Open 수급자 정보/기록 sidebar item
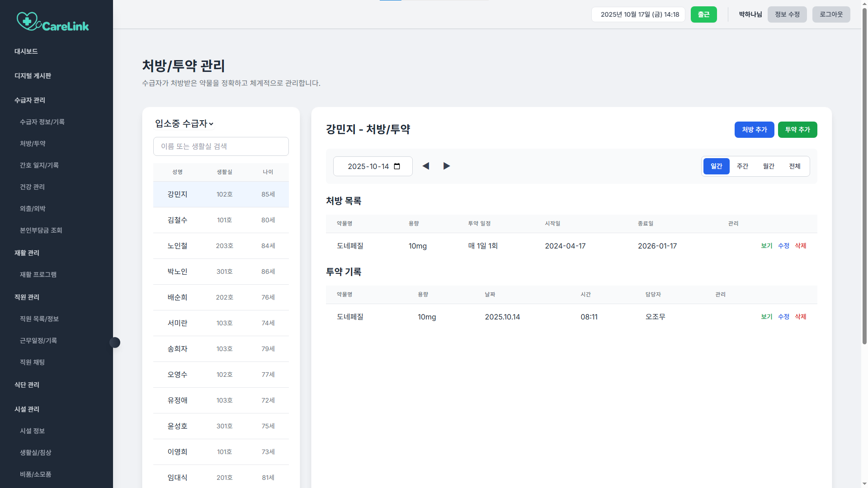The width and height of the screenshot is (868, 488). tap(42, 122)
